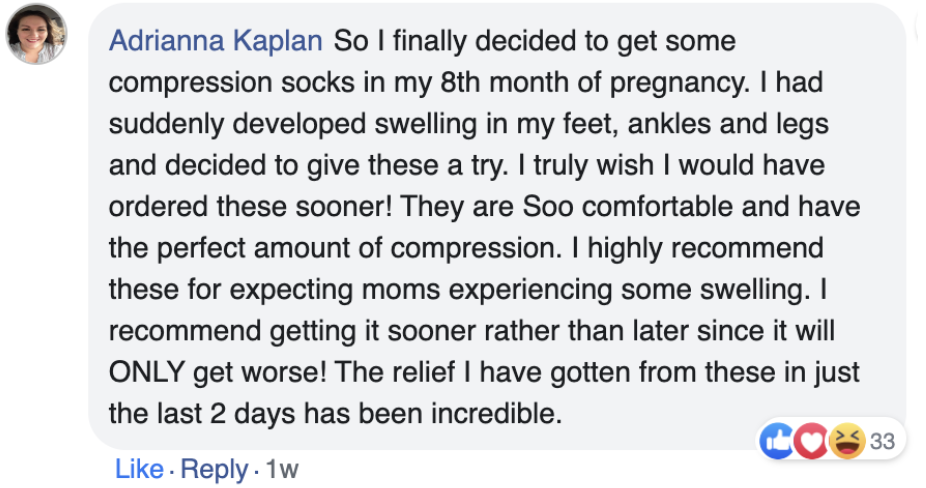Click the laughing Haha emoji reaction

point(846,441)
